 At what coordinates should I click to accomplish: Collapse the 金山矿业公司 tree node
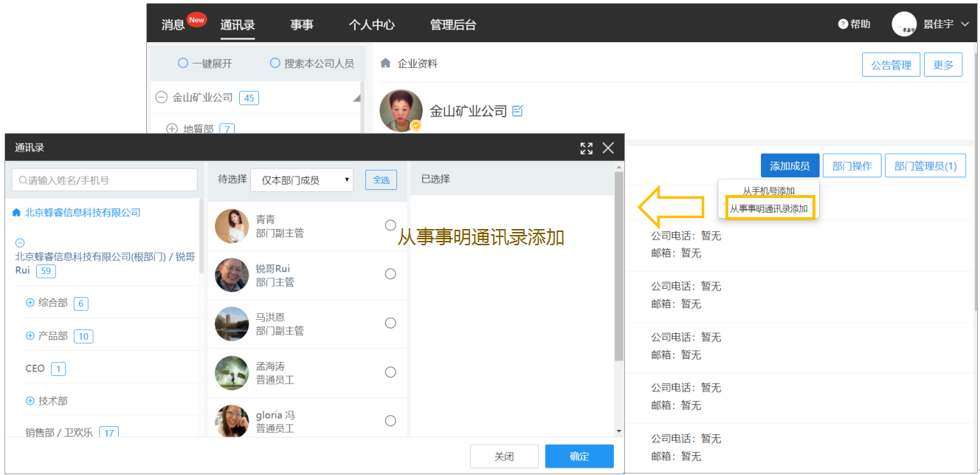(161, 98)
